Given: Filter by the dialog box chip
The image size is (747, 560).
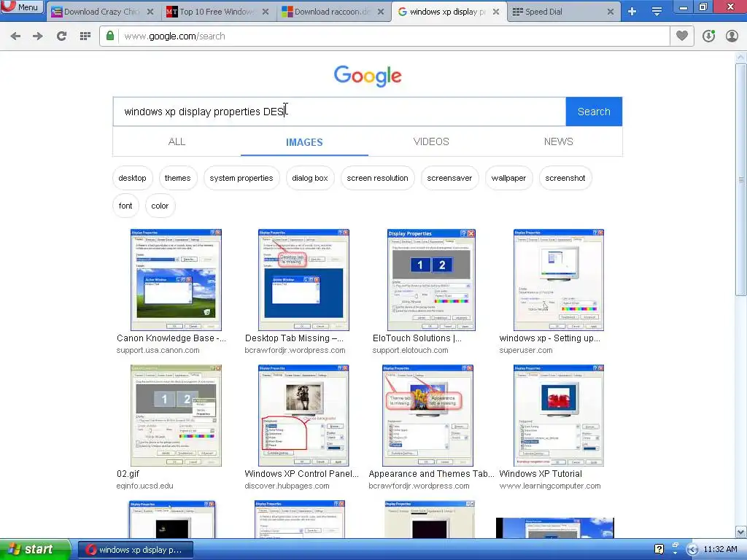Looking at the screenshot, I should click(x=310, y=178).
